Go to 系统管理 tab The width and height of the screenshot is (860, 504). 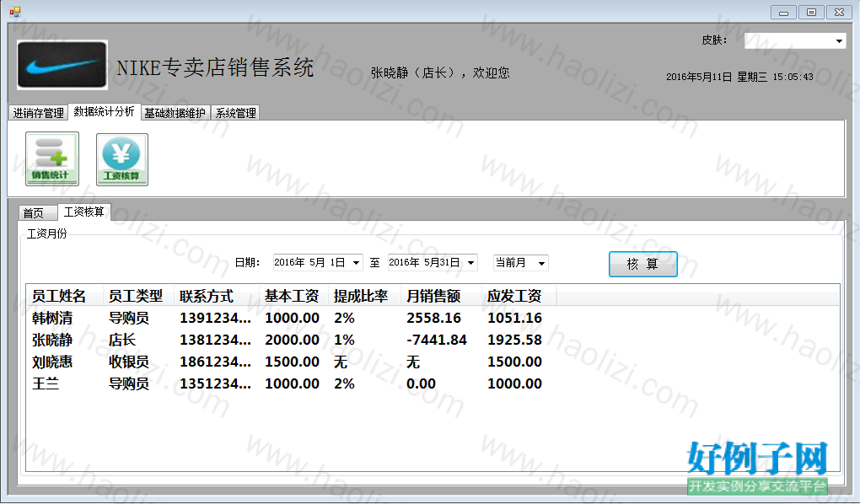pyautogui.click(x=235, y=113)
